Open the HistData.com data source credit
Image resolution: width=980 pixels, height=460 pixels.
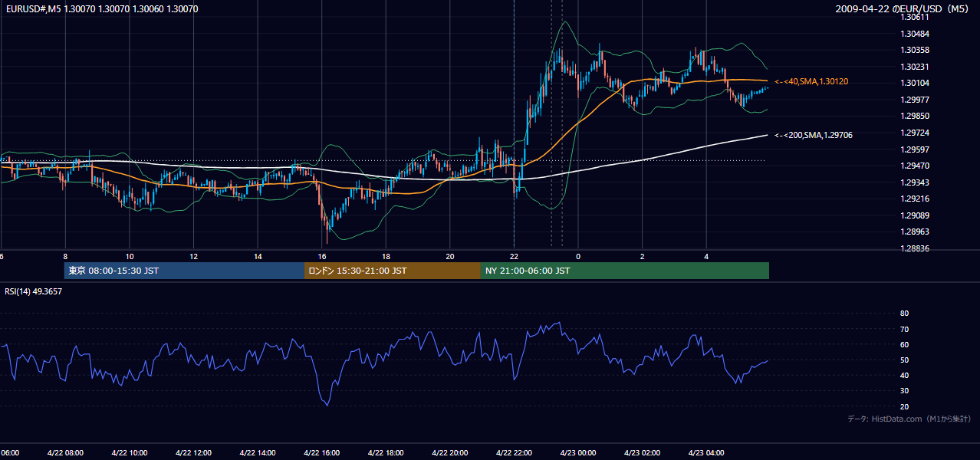coord(909,419)
